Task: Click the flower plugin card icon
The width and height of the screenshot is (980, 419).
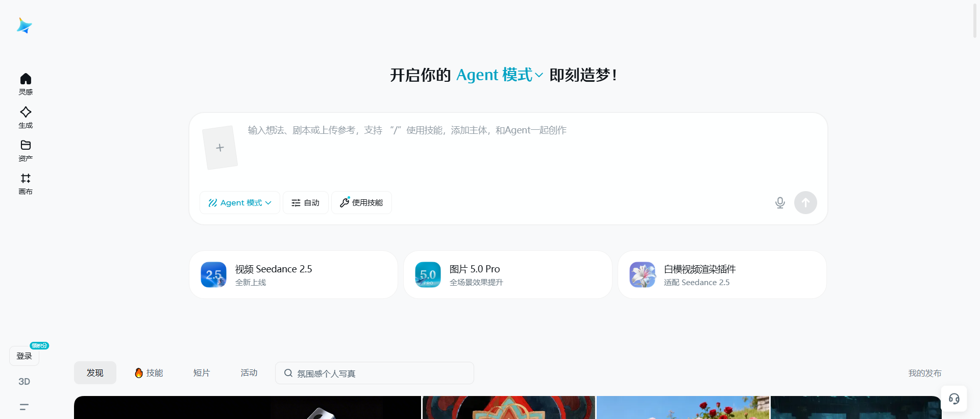Action: pyautogui.click(x=642, y=275)
